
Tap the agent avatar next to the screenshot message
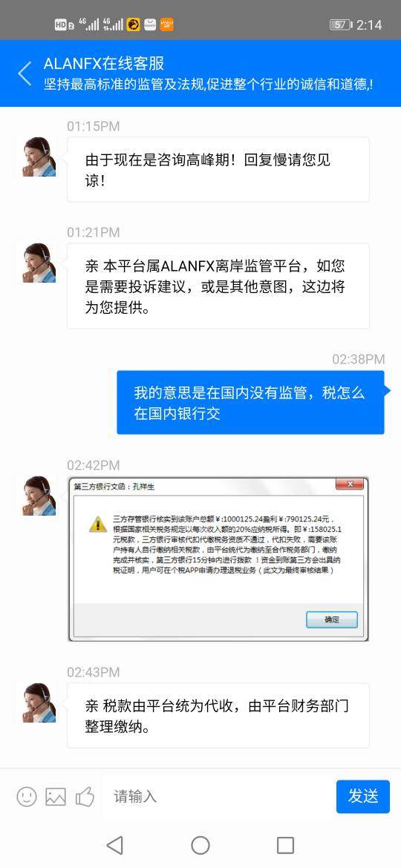click(39, 496)
